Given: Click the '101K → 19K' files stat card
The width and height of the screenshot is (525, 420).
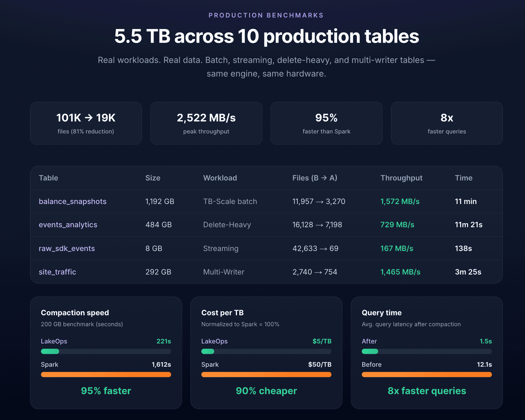Looking at the screenshot, I should (x=86, y=123).
